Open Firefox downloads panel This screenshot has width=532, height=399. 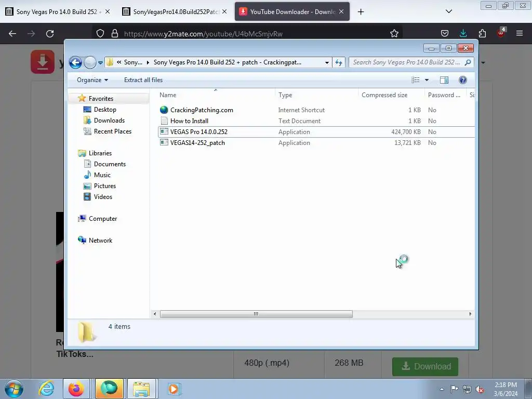(463, 33)
